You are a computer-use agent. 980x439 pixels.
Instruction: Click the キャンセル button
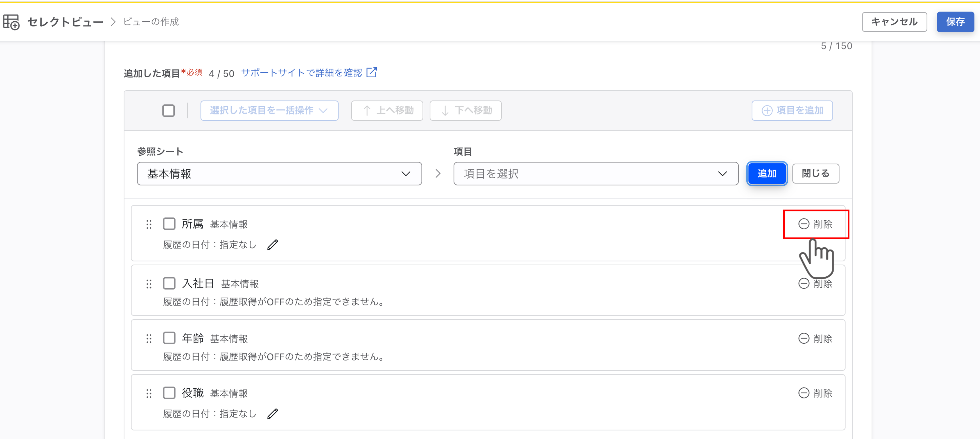pyautogui.click(x=894, y=22)
